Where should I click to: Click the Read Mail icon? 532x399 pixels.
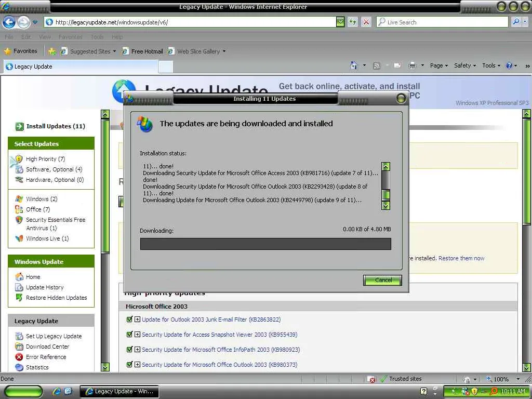click(x=397, y=65)
